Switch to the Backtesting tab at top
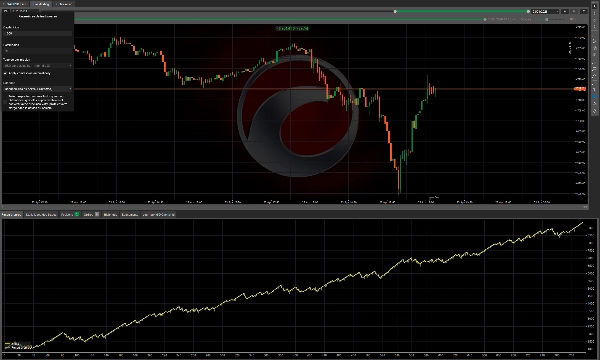 (41, 4)
